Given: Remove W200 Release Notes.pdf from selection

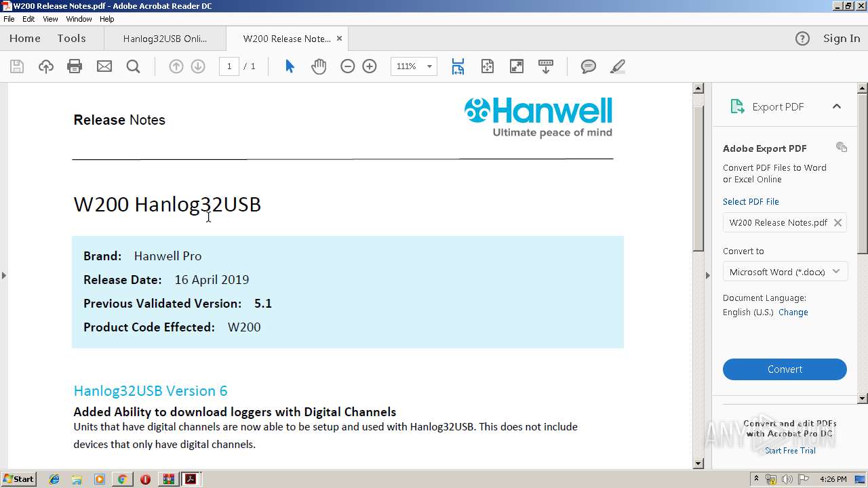Looking at the screenshot, I should pos(838,222).
